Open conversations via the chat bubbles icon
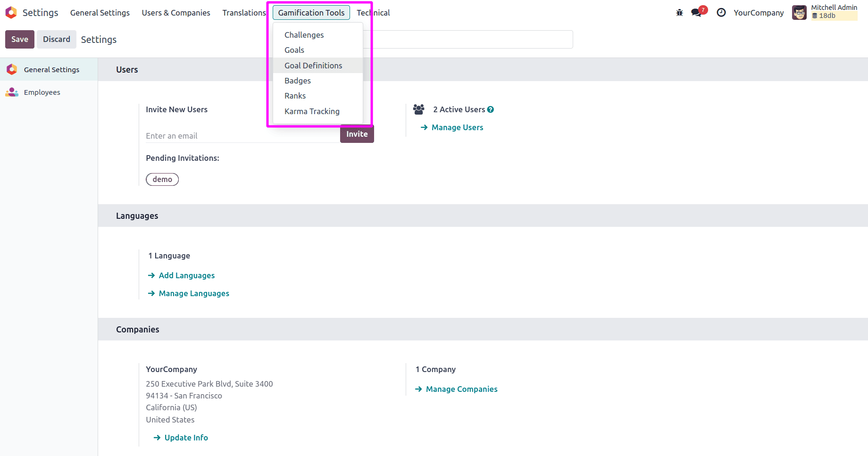Viewport: 868px width, 456px height. [x=697, y=13]
